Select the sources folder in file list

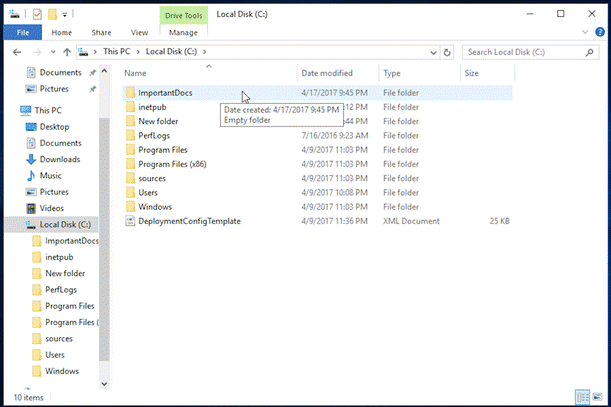point(317,179)
